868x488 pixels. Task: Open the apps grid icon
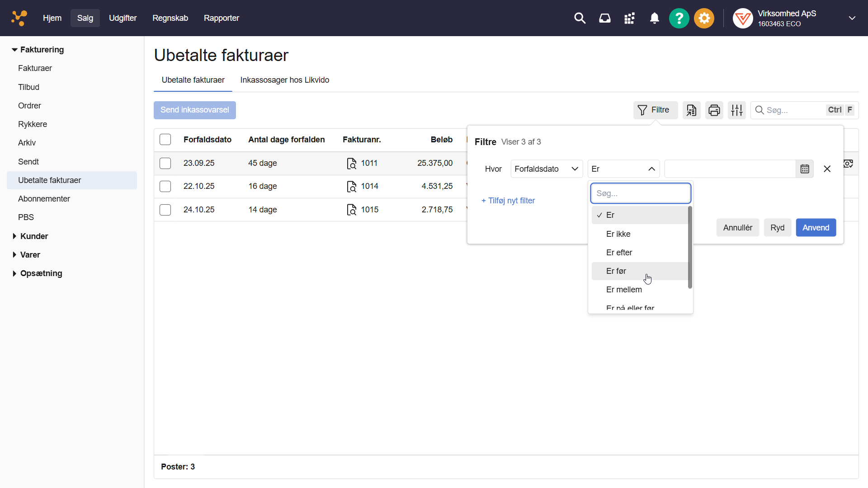[629, 18]
